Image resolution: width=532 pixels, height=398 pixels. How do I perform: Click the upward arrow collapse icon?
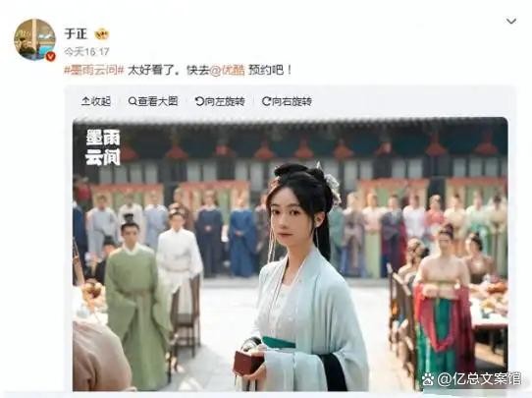click(85, 101)
